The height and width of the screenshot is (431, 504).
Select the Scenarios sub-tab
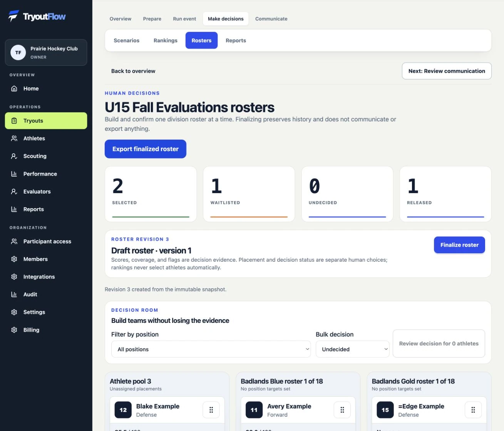point(127,40)
